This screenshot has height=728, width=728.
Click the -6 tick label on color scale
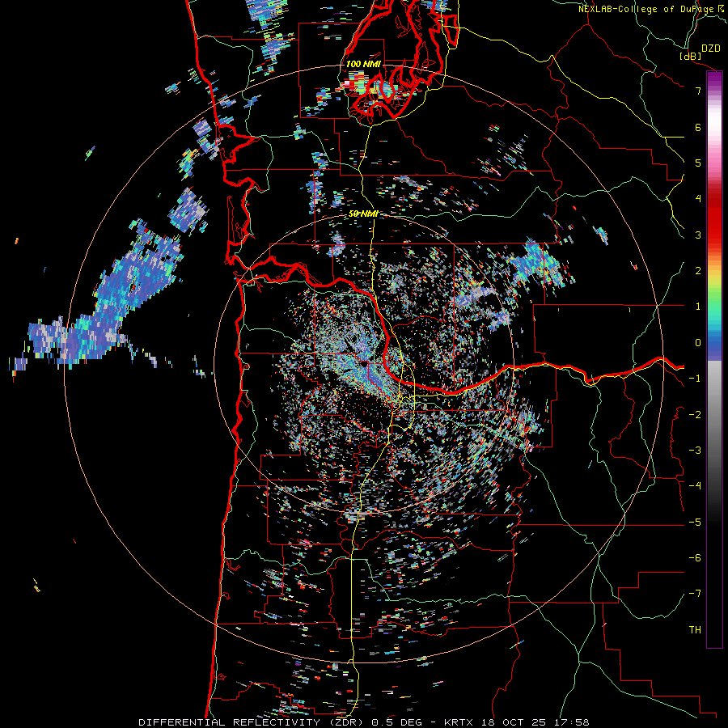(695, 558)
